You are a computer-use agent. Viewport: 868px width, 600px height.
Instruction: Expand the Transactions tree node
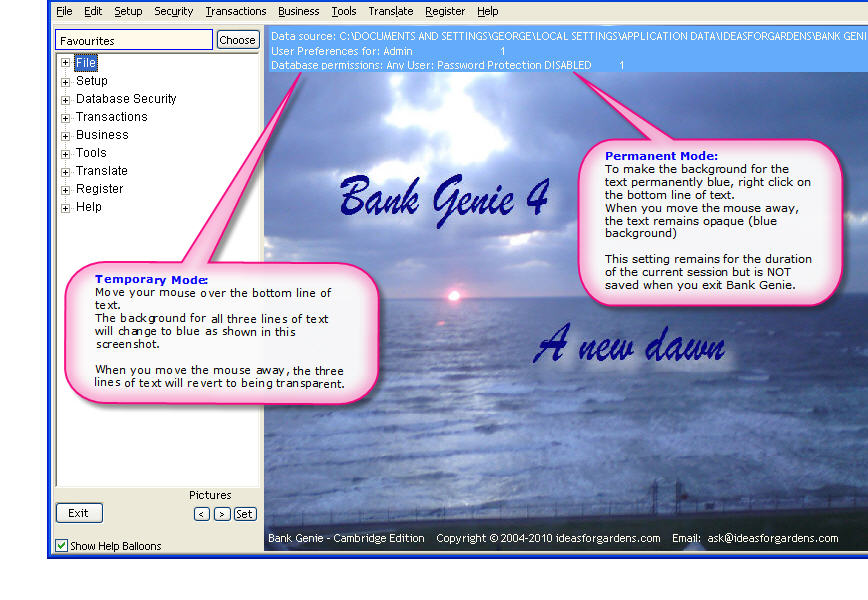click(x=65, y=118)
